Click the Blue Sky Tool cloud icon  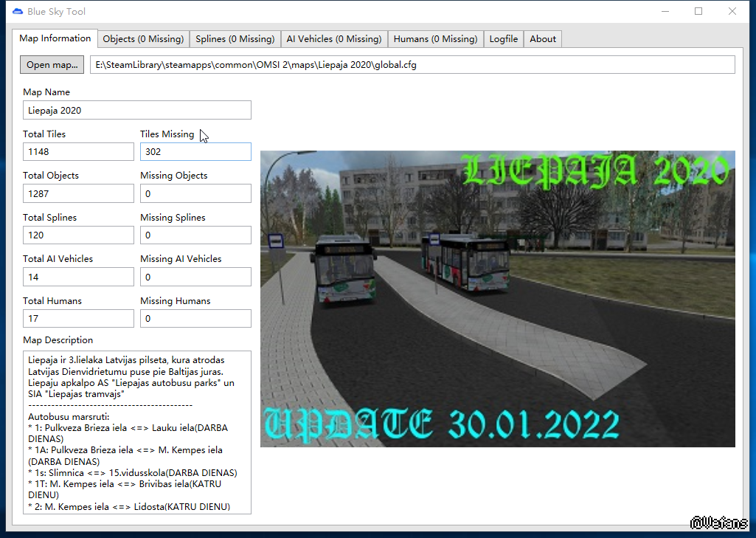[17, 11]
